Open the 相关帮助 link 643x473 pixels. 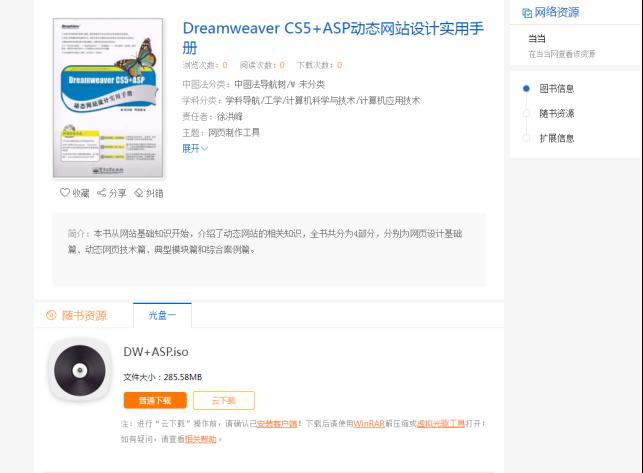tap(200, 439)
